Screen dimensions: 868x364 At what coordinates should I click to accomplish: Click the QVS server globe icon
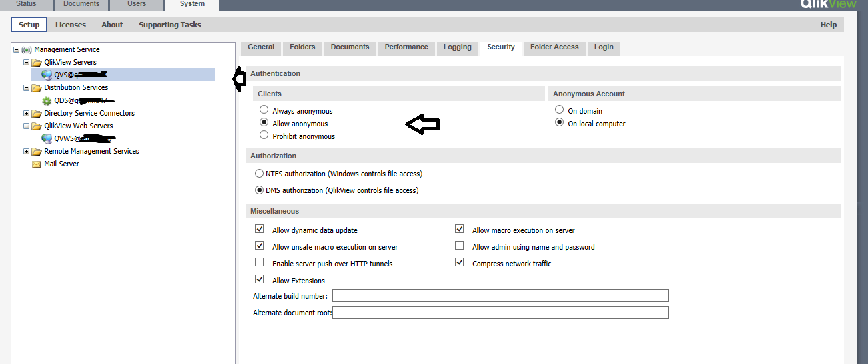pos(47,75)
